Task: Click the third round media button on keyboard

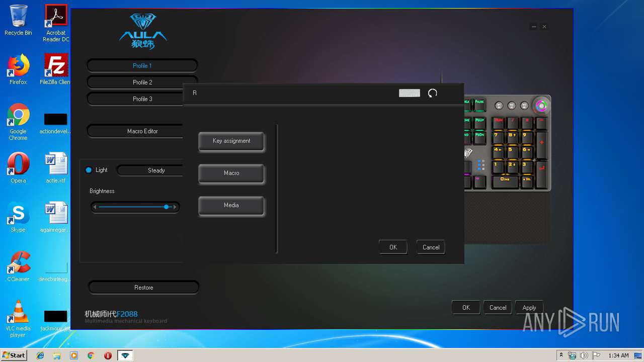Action: [524, 105]
